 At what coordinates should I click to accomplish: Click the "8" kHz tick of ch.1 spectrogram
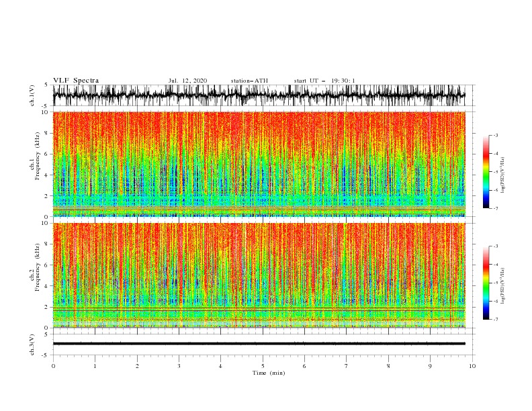(x=47, y=133)
